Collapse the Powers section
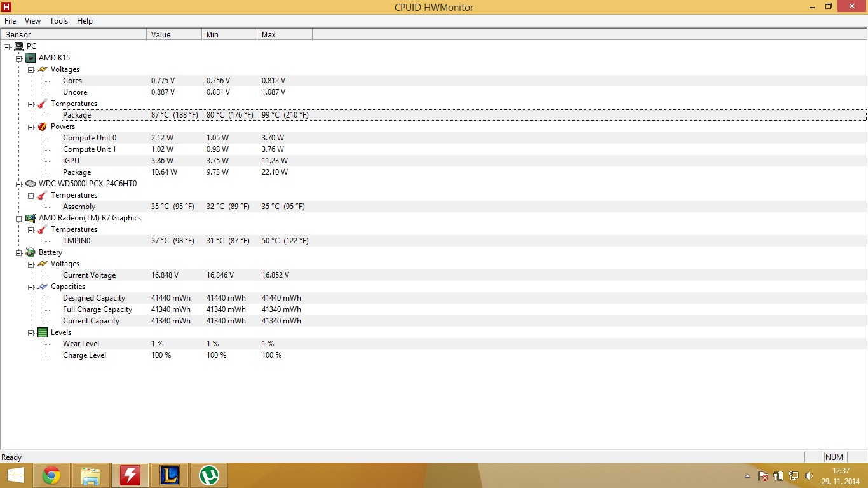 [x=31, y=126]
